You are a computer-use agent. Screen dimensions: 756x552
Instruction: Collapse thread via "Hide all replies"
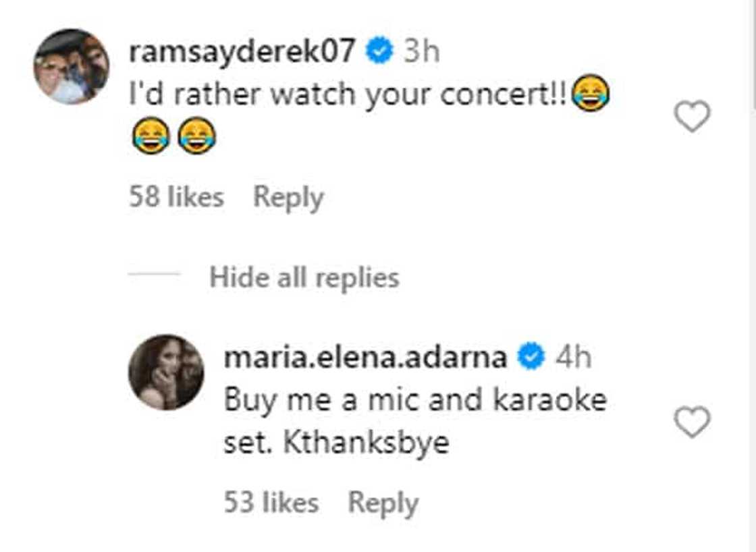[304, 277]
